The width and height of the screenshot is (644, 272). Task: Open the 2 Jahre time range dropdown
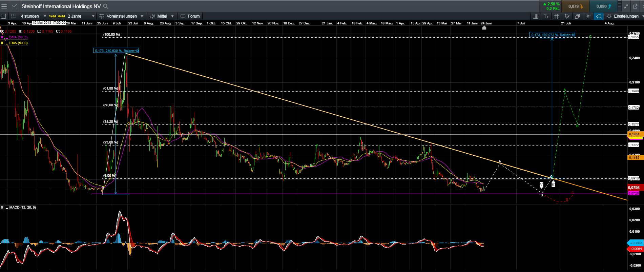tap(81, 16)
